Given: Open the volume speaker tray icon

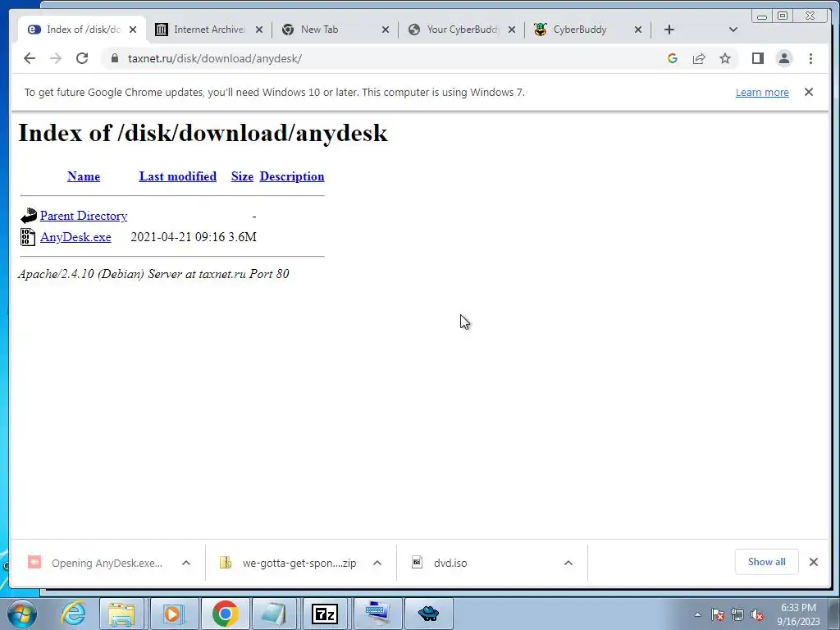Looking at the screenshot, I should coord(757,614).
